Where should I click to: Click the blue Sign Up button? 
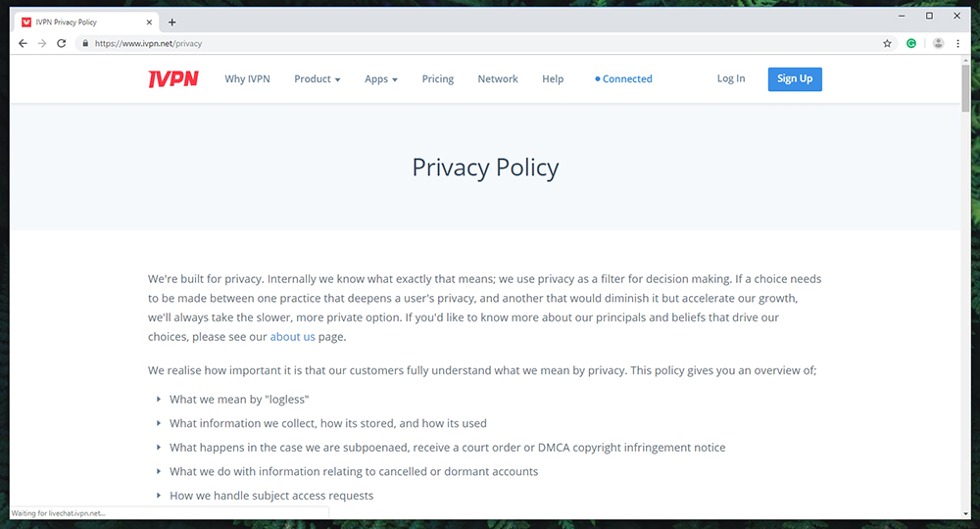[795, 78]
